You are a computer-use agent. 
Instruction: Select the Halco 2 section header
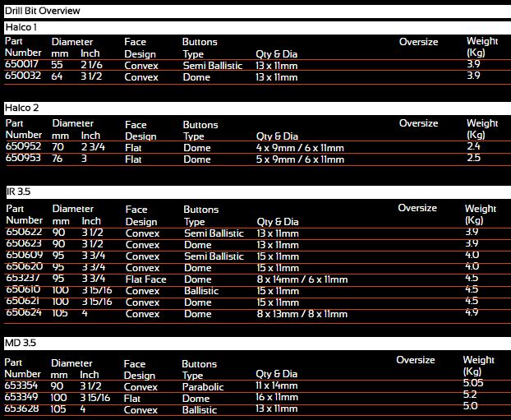tap(21, 108)
